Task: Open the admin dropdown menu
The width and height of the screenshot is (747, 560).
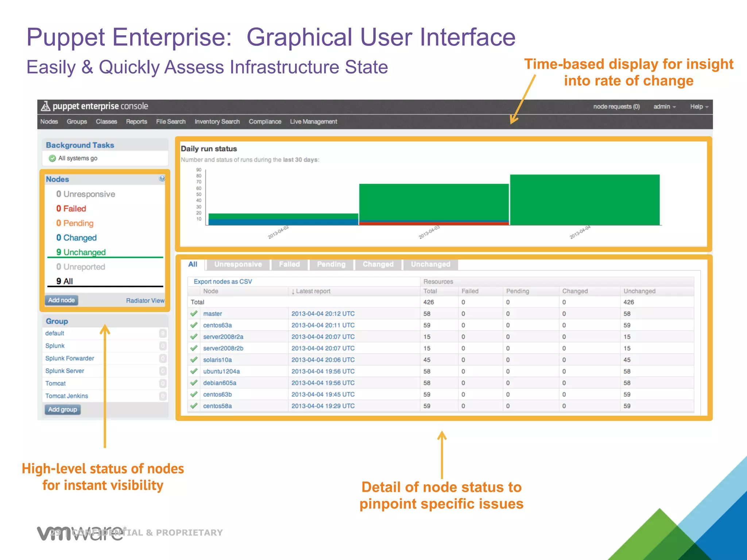Action: coord(665,106)
